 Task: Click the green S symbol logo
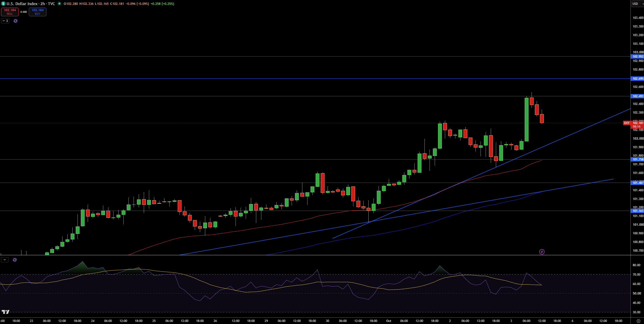3,4
